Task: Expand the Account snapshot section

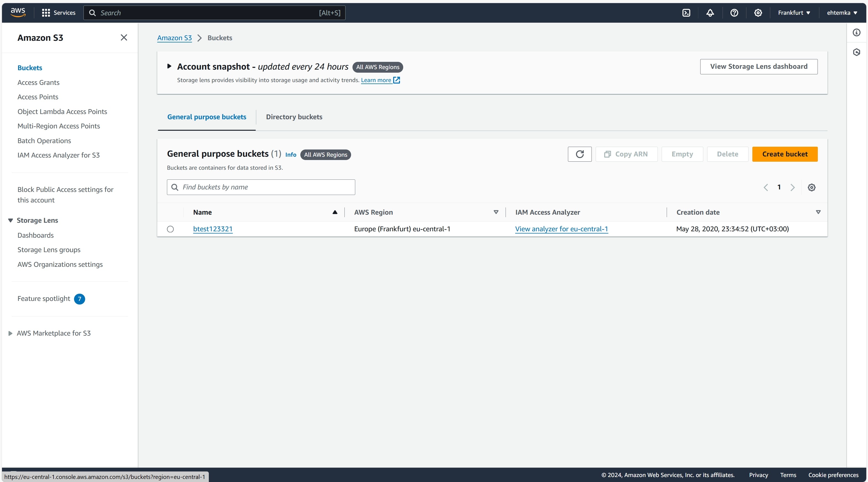Action: [169, 66]
